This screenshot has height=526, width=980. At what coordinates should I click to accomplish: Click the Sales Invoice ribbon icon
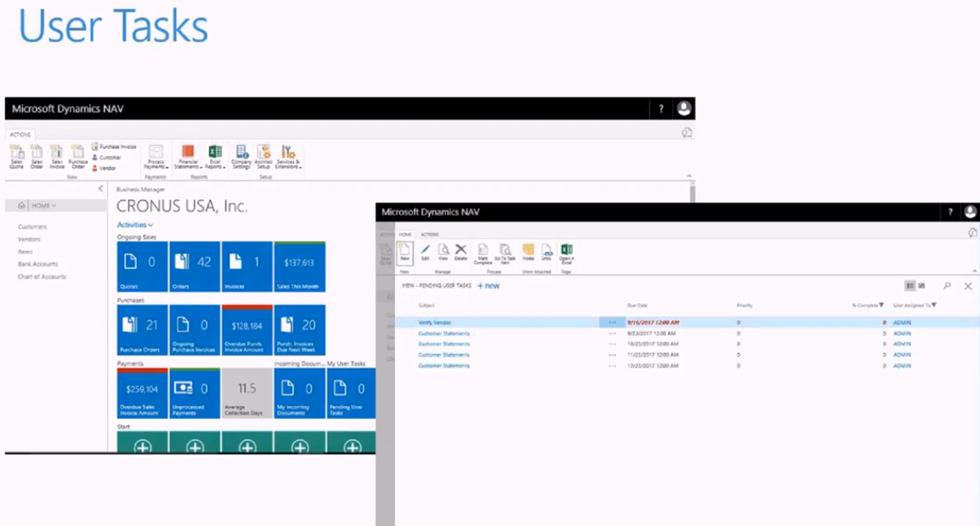pyautogui.click(x=56, y=156)
